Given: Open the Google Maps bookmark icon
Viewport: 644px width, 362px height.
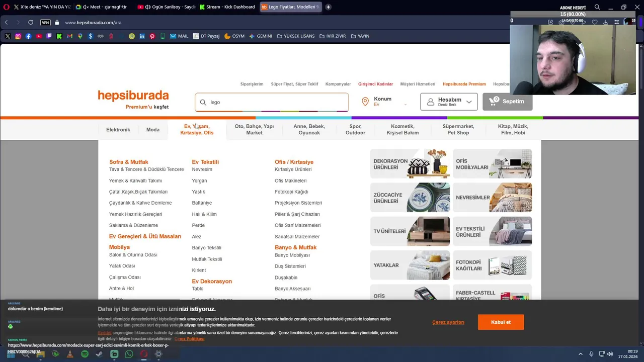Looking at the screenshot, I should [x=80, y=36].
